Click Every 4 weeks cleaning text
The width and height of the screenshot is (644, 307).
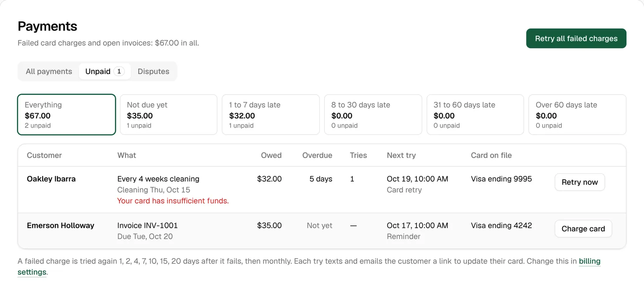click(x=158, y=179)
